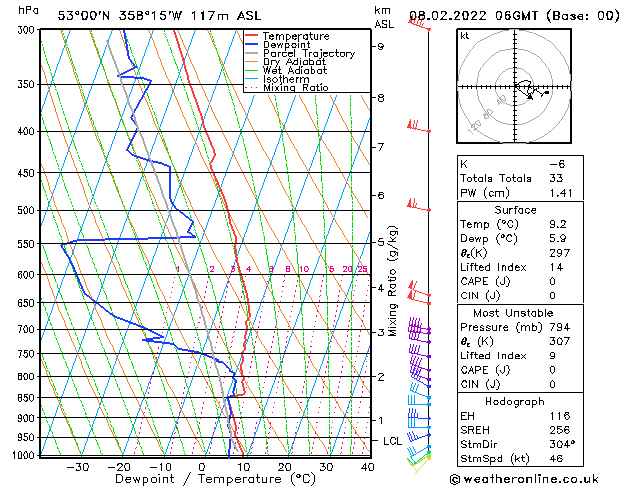This screenshot has width=629, height=486.
Task: Click the 9 km altitude tick label
Action: [380, 47]
